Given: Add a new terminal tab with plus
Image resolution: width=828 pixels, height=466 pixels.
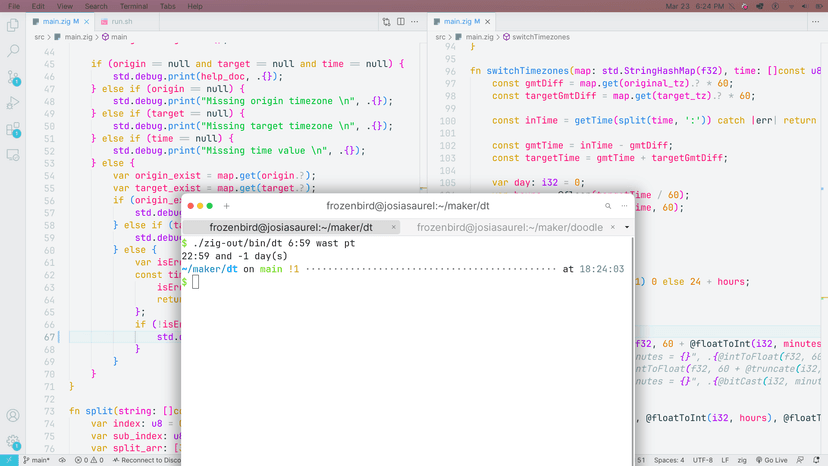Looking at the screenshot, I should coord(227,206).
